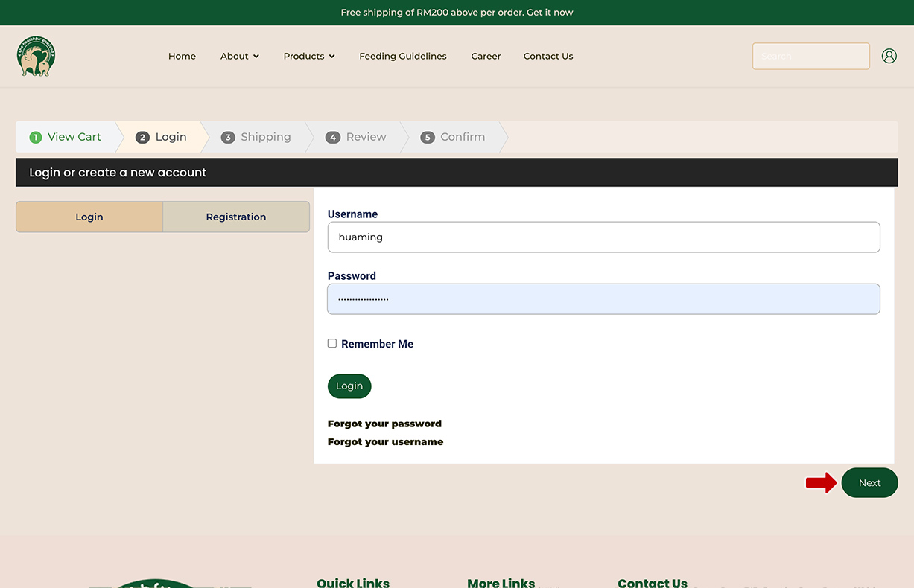The image size is (914, 588).
Task: Click inside the Search box
Action: 810,56
